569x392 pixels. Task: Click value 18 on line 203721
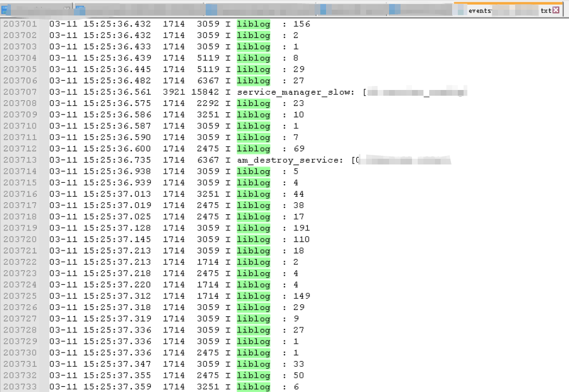coord(299,250)
